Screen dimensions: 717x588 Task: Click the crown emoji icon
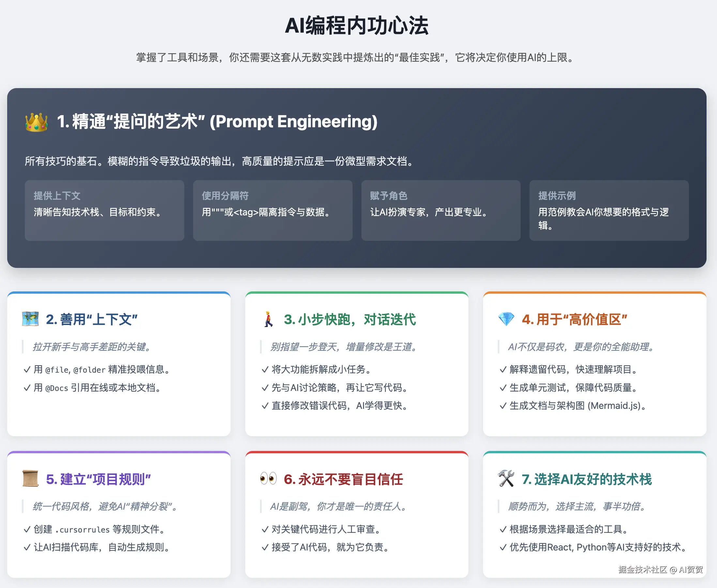[36, 122]
